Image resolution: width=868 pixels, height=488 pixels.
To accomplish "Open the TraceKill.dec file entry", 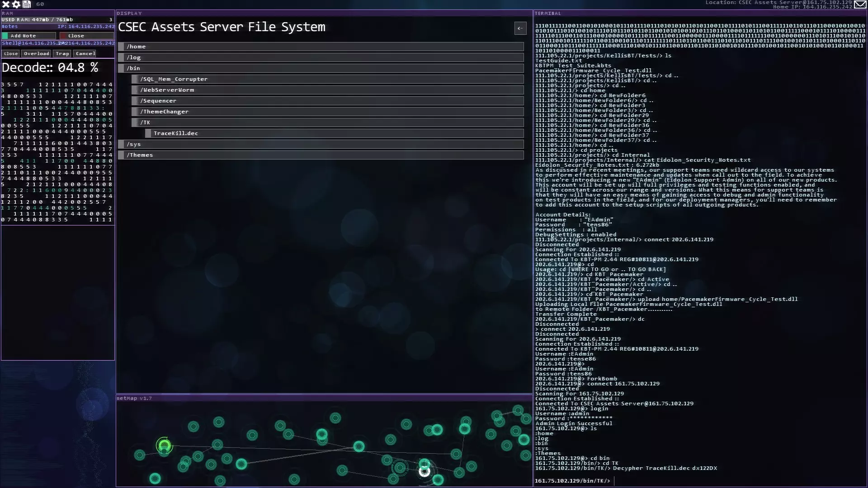I will click(335, 133).
